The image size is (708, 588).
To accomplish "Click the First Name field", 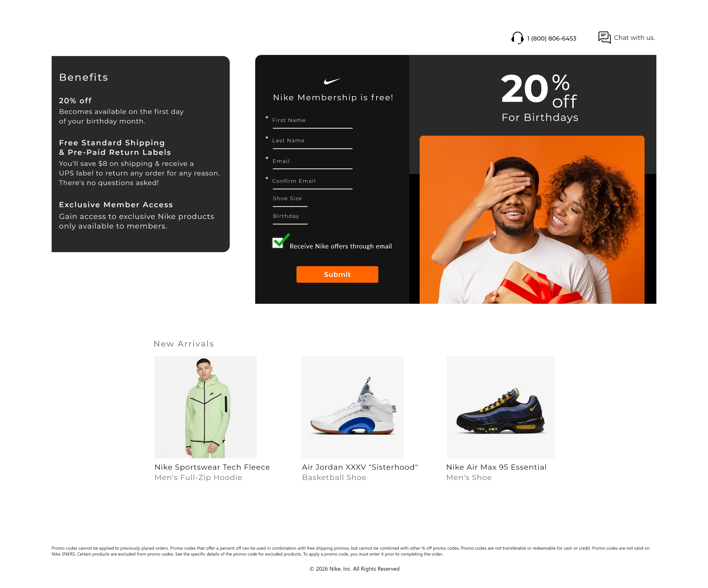I will point(312,121).
